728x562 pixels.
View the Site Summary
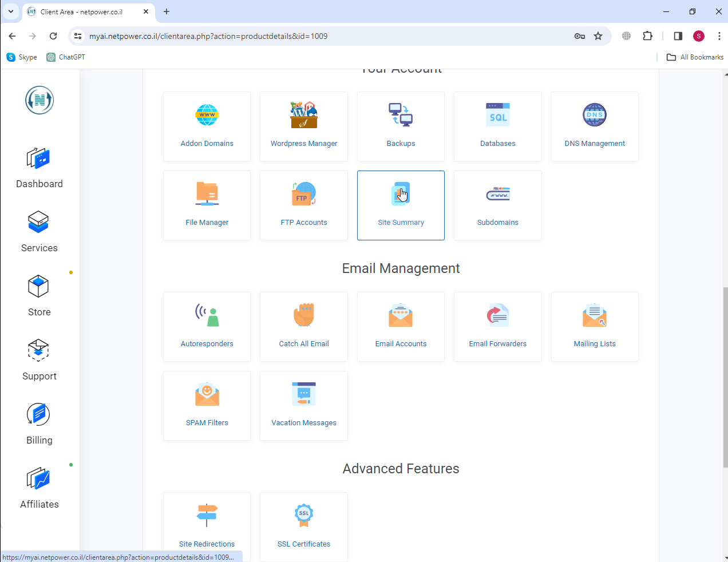click(401, 205)
